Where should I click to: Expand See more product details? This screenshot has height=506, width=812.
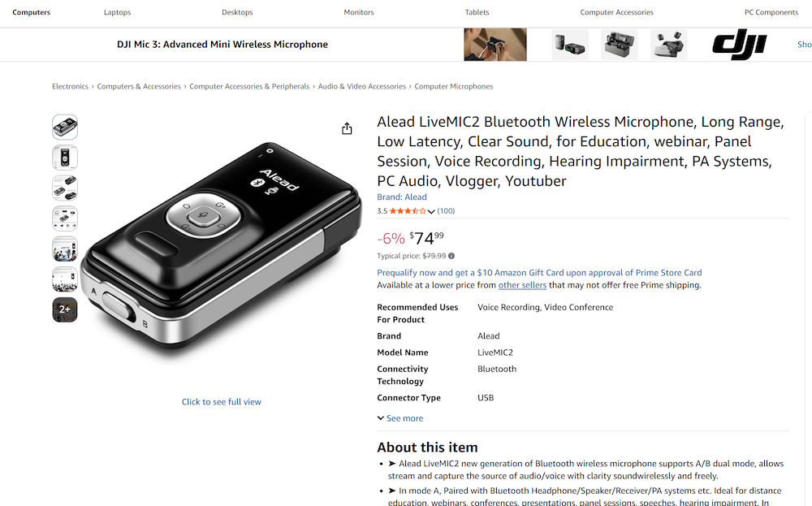400,418
